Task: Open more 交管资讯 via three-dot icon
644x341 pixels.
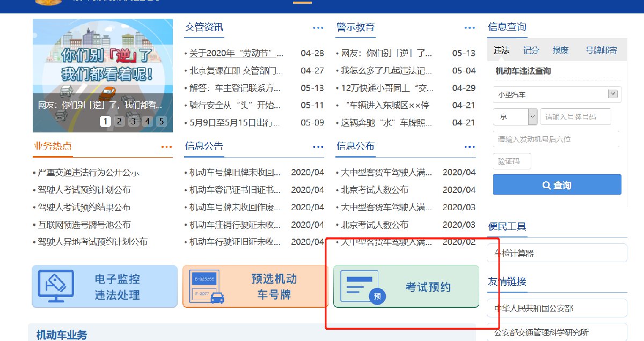Action: point(318,28)
